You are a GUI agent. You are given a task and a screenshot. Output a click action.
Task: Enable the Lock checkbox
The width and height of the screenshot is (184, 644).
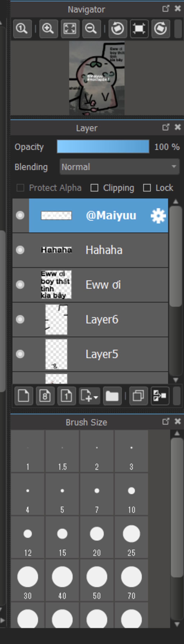147,188
